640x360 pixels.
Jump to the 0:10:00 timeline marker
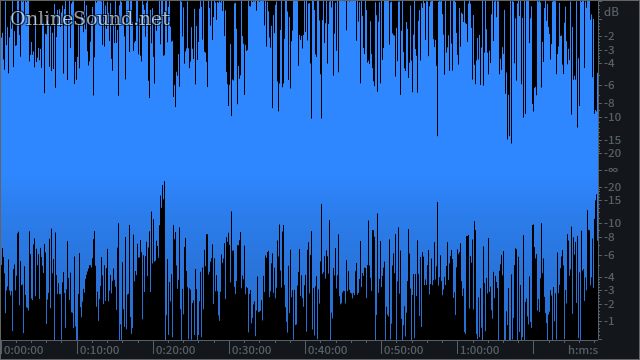point(100,350)
